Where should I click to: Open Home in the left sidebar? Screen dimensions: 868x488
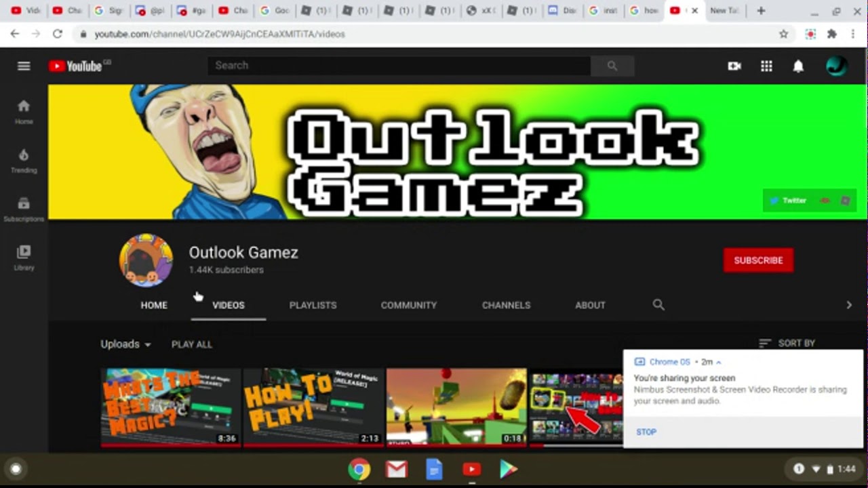tap(24, 112)
